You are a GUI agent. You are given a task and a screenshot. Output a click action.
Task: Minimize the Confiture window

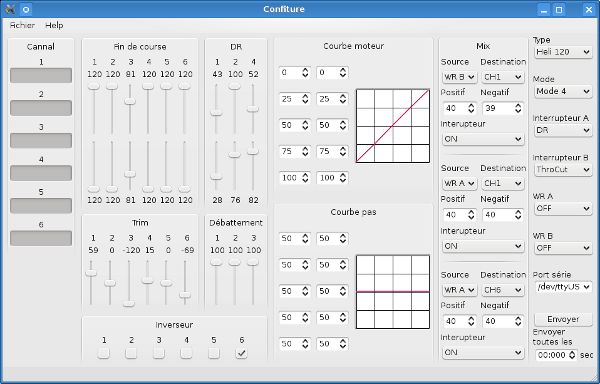pyautogui.click(x=544, y=10)
